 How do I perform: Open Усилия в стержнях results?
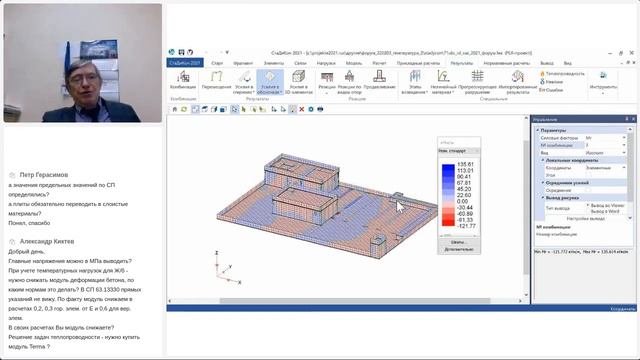click(x=244, y=82)
